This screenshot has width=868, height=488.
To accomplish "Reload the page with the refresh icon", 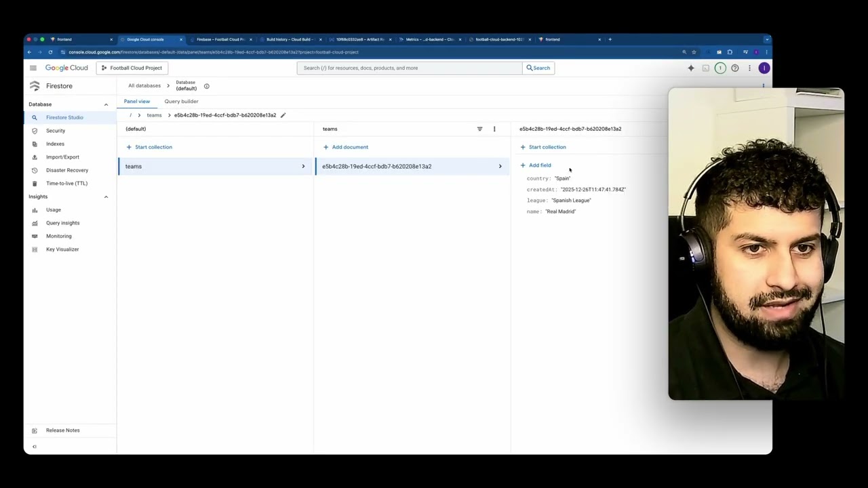I will pyautogui.click(x=50, y=52).
